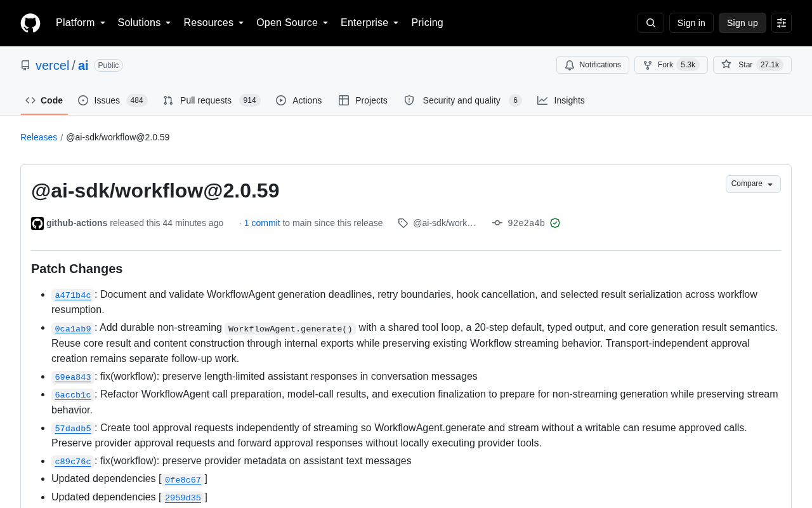Screen dimensions: 812x508
Task: Click the GitHub logo icon
Action: [x=30, y=23]
